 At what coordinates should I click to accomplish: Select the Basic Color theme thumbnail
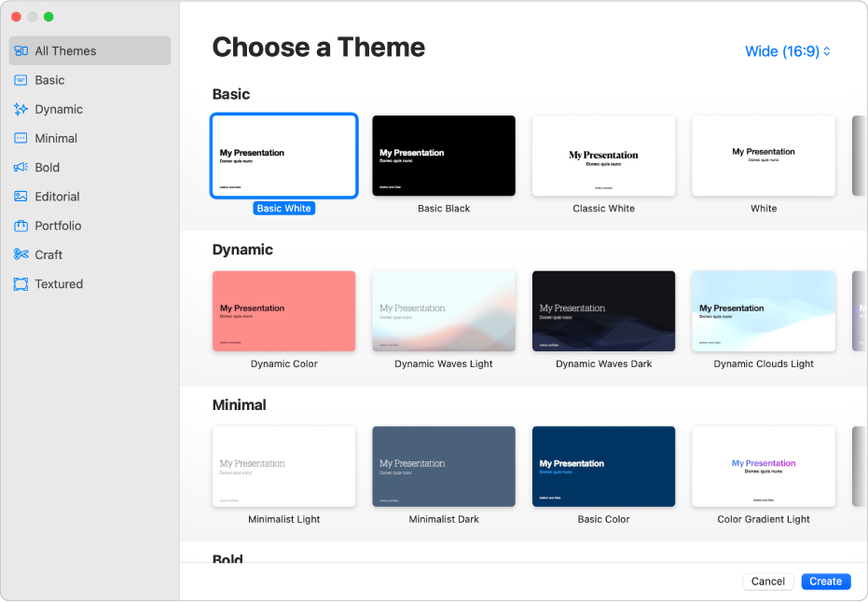[603, 467]
